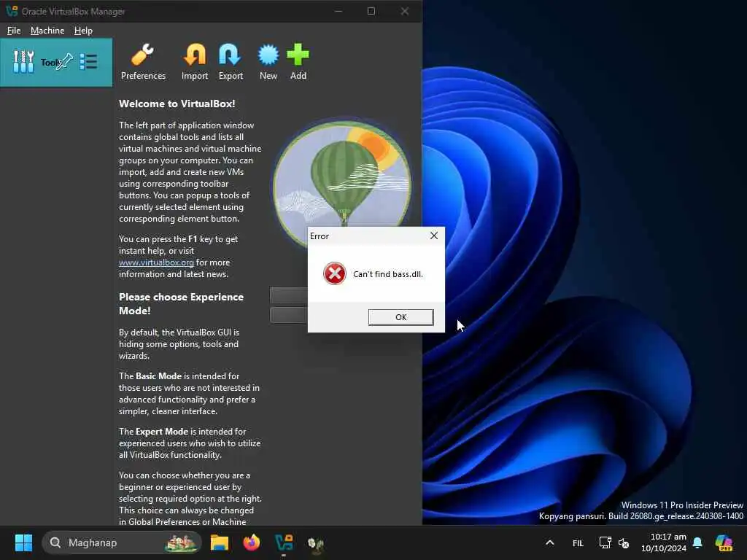
Task: Click the VirtualBox taskbar icon
Action: pos(284,542)
